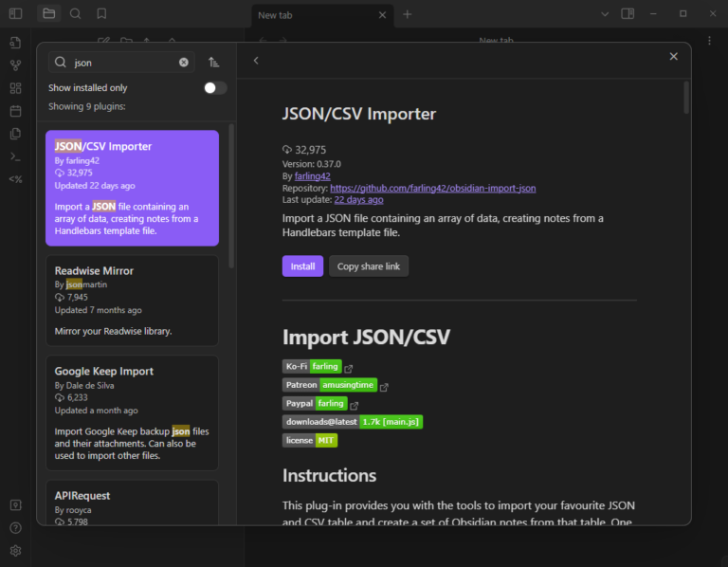This screenshot has width=728, height=567.
Task: Close the New tab tab
Action: [382, 15]
